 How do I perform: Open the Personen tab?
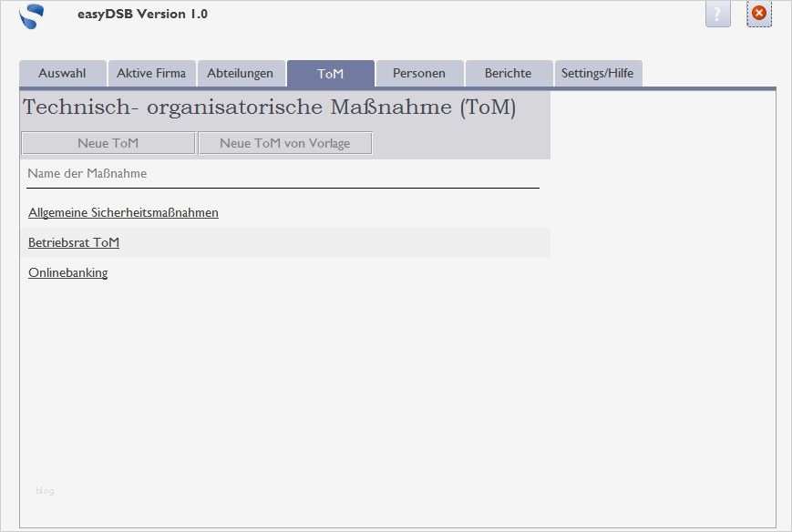pos(418,73)
